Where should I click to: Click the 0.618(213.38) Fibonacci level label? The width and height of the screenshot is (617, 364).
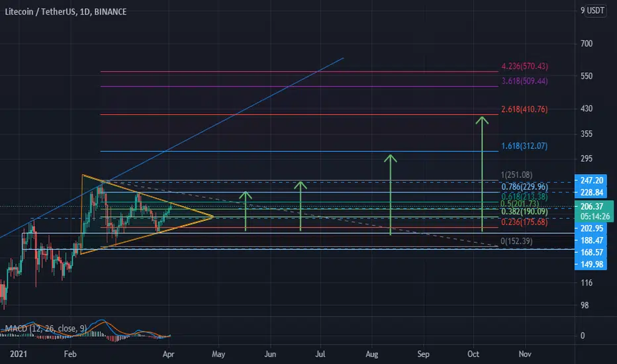tap(524, 196)
